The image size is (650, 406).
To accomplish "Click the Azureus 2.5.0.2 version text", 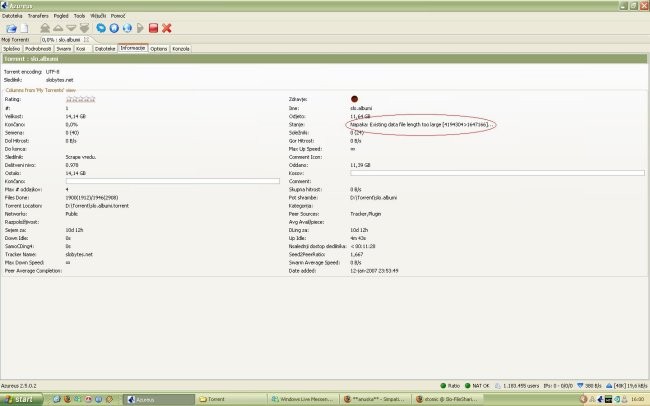I will click(19, 386).
